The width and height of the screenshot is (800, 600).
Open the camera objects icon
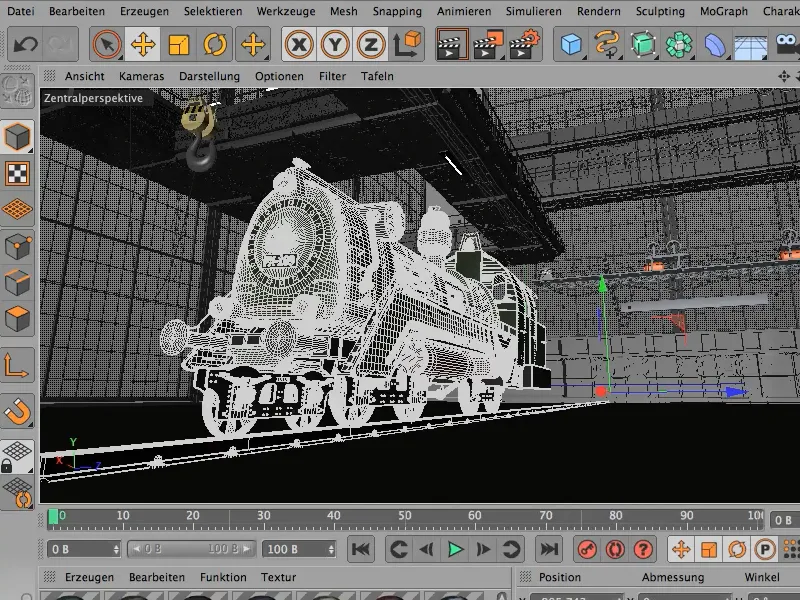point(786,44)
